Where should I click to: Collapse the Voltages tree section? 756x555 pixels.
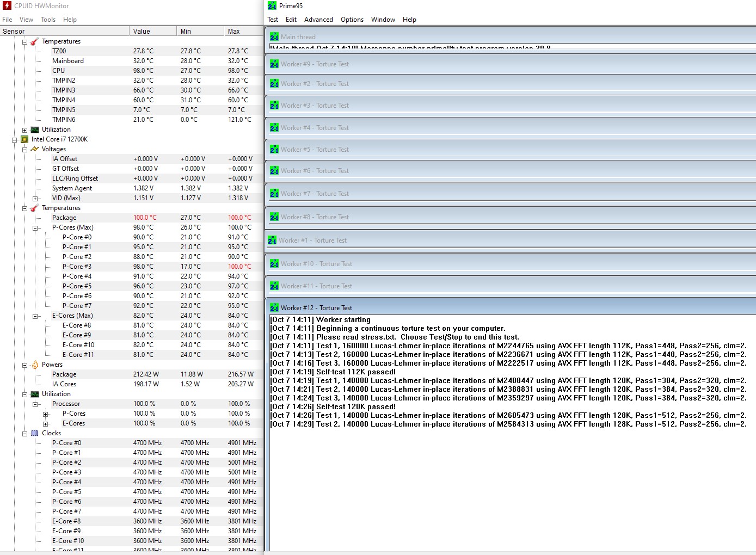pyautogui.click(x=25, y=150)
